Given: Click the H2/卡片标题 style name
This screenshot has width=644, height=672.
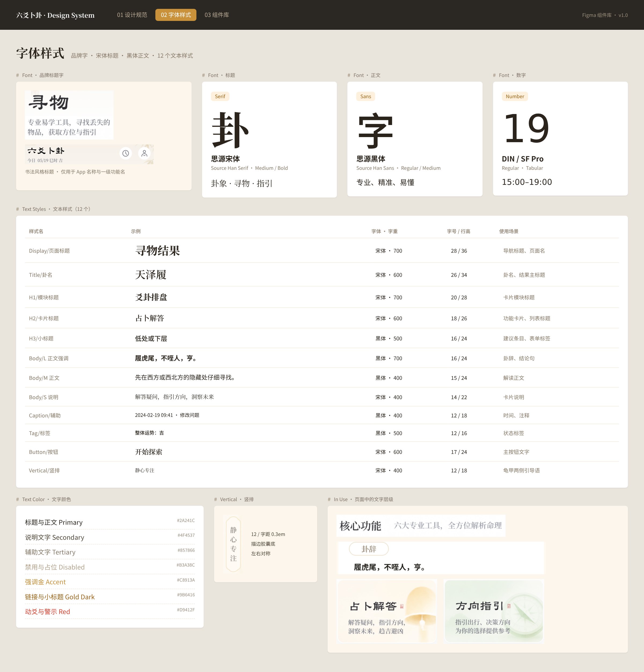Looking at the screenshot, I should pos(44,318).
